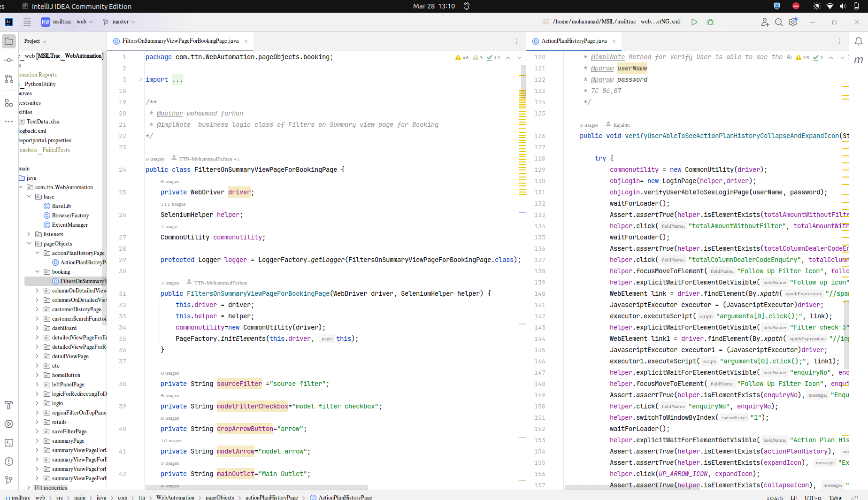Screen dimensions: 868x500
Task: Debug the TestNG configuration
Action: tap(710, 22)
